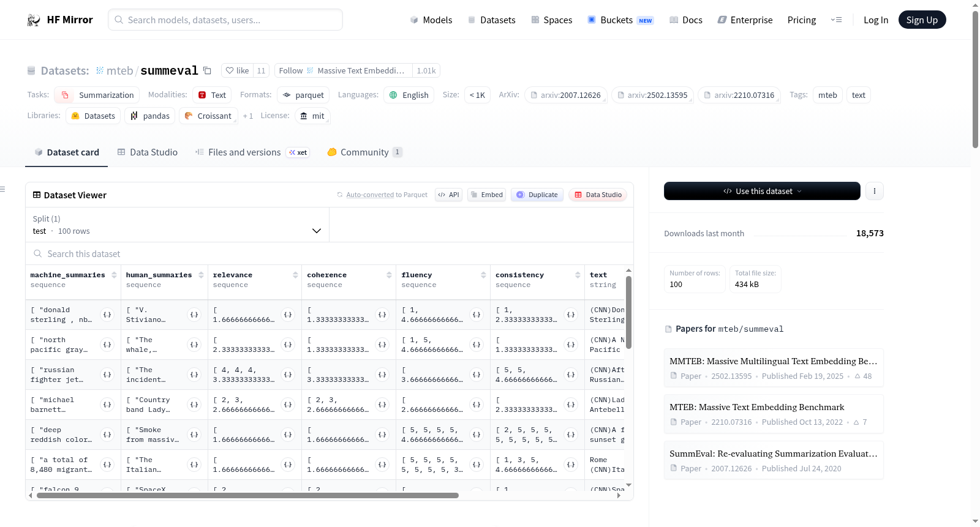Click the Massive Text Embedding org avatar icon
This screenshot has width=980, height=527.
(310, 70)
